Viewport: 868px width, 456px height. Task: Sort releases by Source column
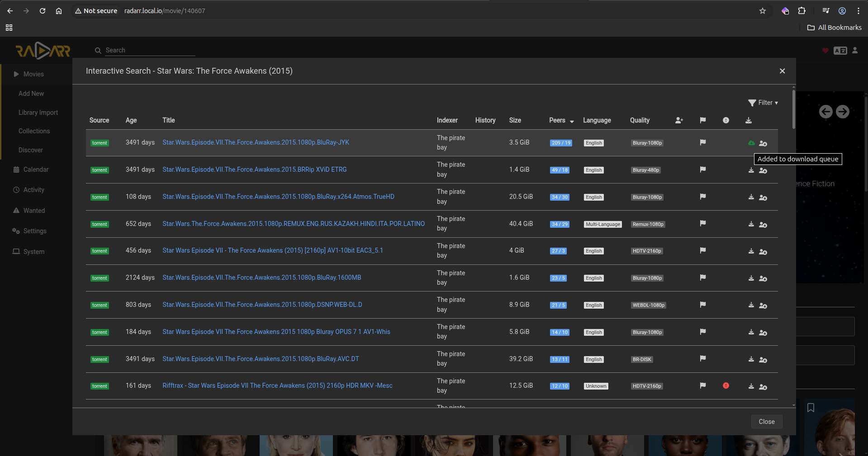click(99, 120)
